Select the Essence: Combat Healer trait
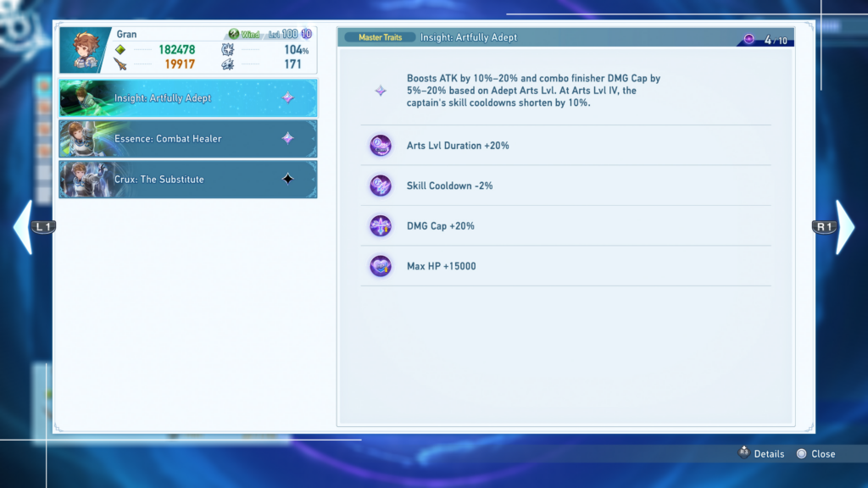 [188, 138]
